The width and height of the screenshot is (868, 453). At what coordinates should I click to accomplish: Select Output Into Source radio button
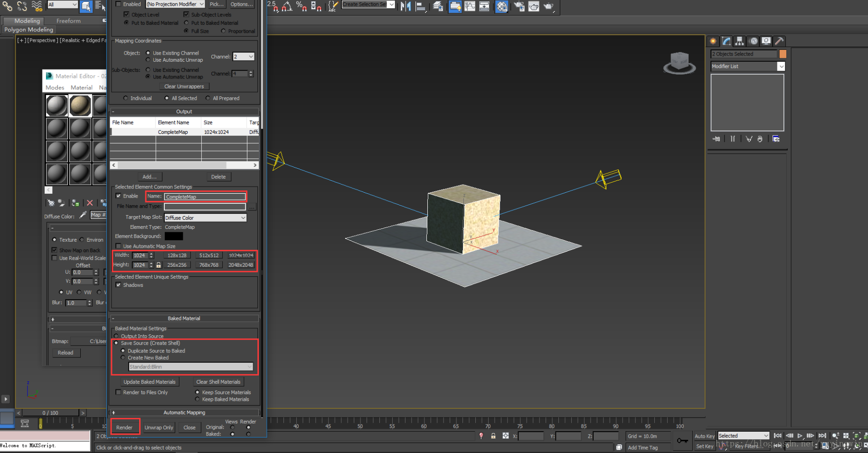point(116,336)
